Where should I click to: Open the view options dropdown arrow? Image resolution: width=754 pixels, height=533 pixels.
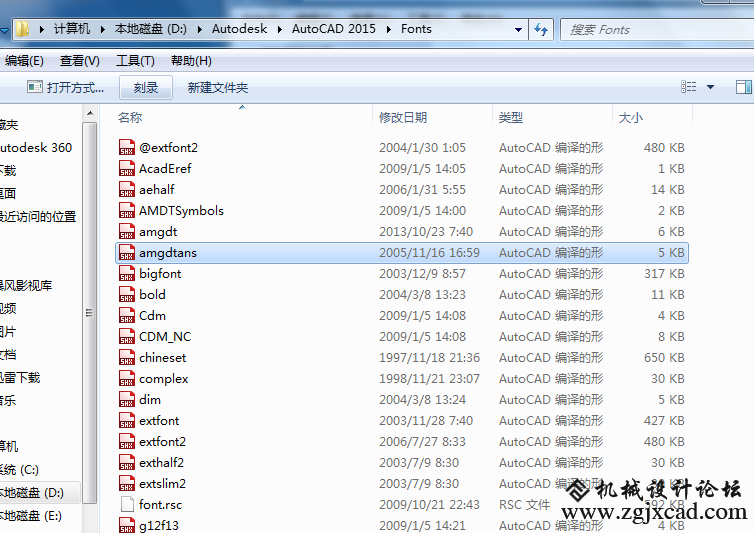710,87
